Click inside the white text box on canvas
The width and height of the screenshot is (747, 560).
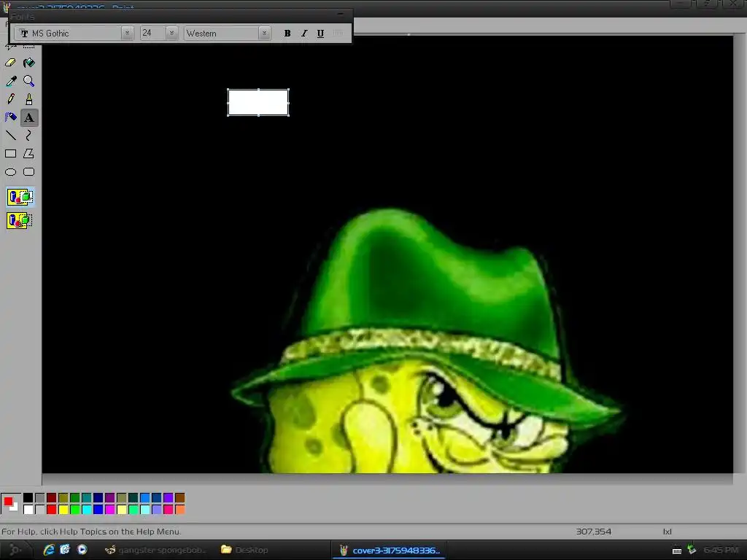[258, 102]
